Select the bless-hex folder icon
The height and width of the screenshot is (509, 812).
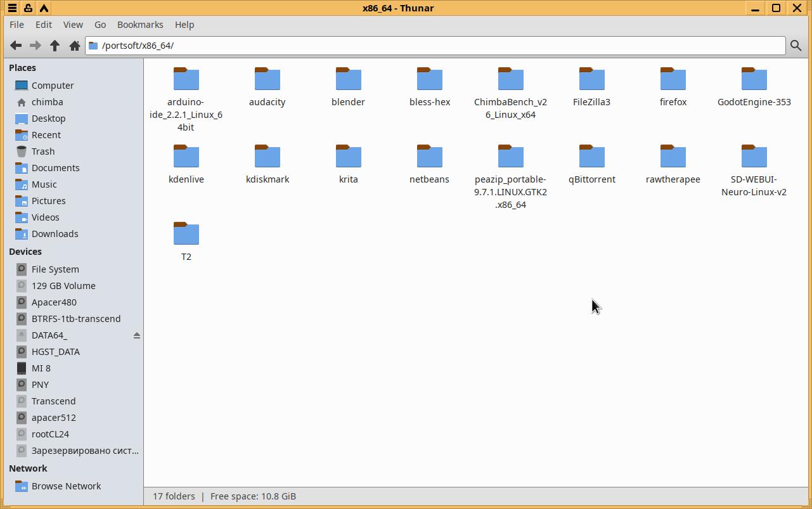click(x=430, y=79)
